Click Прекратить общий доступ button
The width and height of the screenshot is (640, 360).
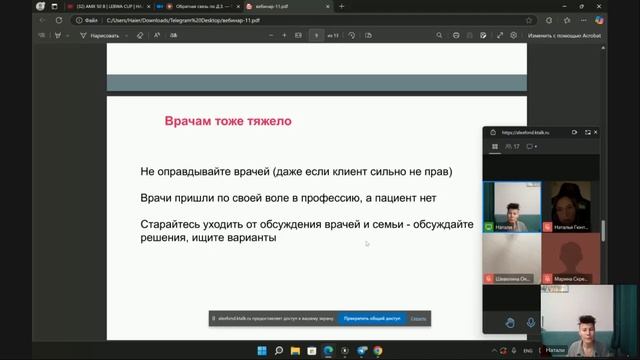coord(372,318)
